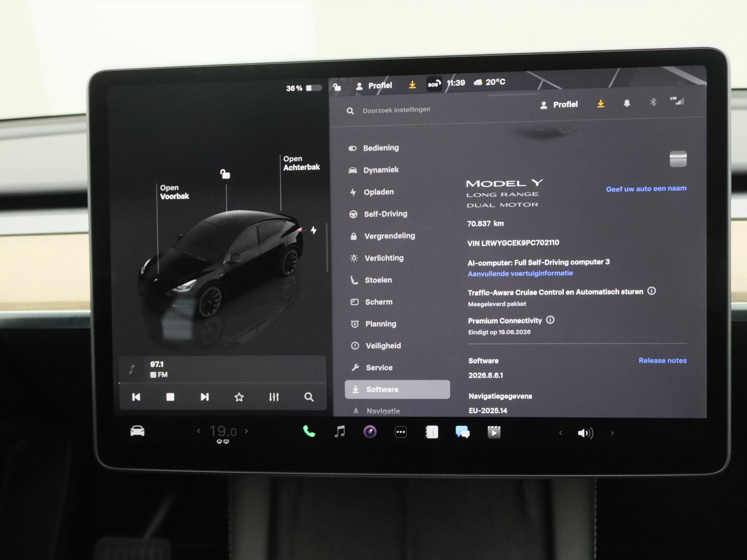The width and height of the screenshot is (747, 560).
Task: Open Profiel in the settings header
Action: point(559,105)
